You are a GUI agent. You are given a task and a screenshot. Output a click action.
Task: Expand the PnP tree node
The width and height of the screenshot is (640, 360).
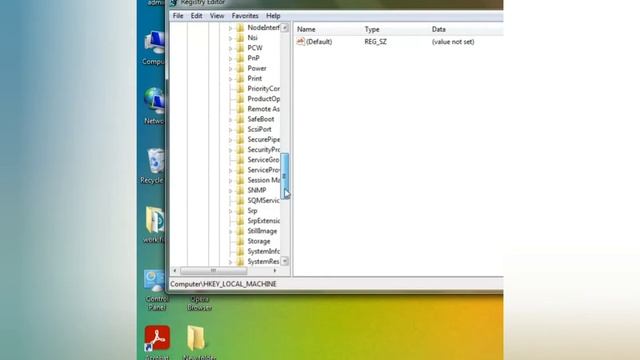[x=230, y=59]
